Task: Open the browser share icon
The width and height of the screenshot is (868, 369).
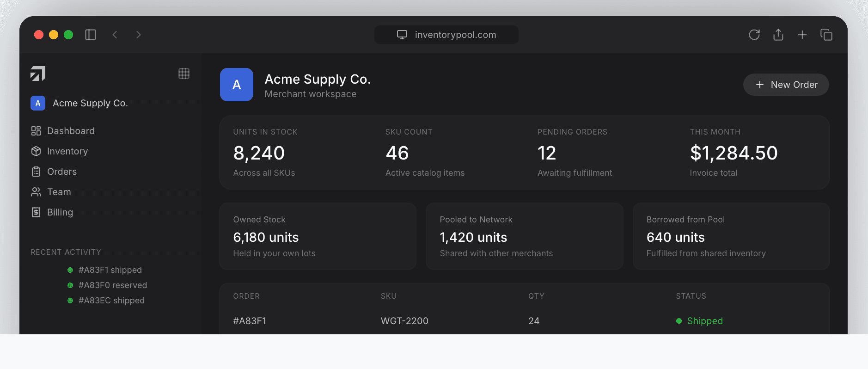Action: pos(778,35)
